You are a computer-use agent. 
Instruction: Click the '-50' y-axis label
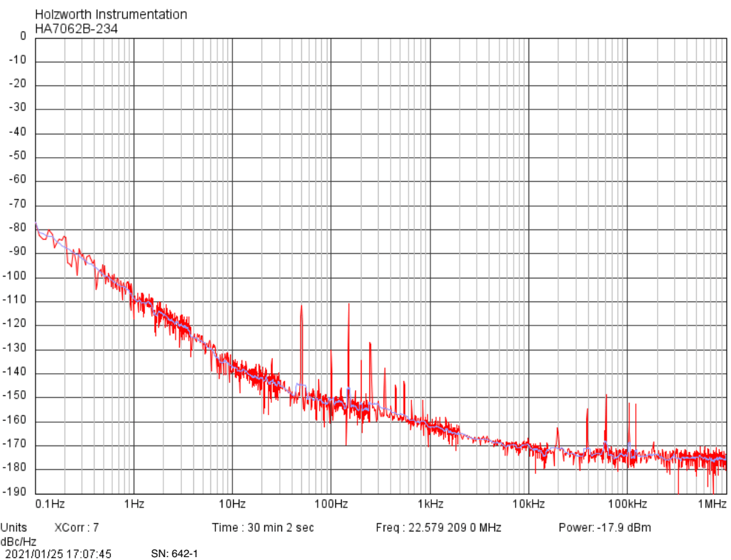(x=18, y=155)
